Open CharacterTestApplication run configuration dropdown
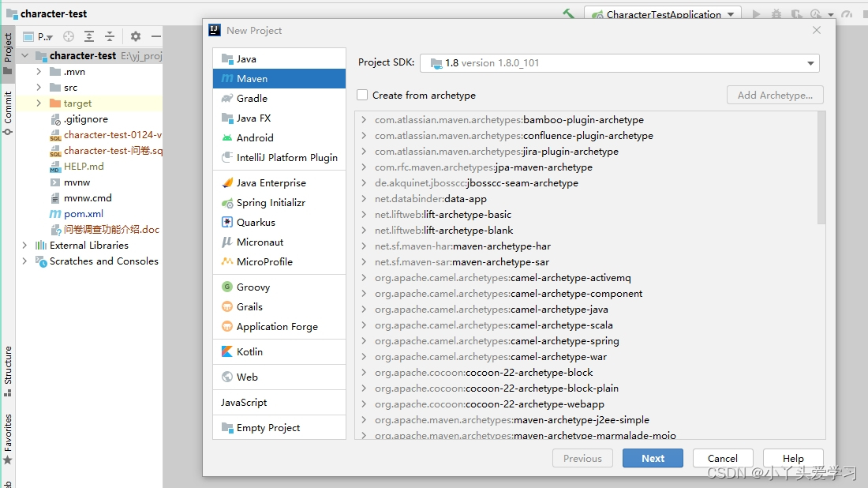 [663, 14]
